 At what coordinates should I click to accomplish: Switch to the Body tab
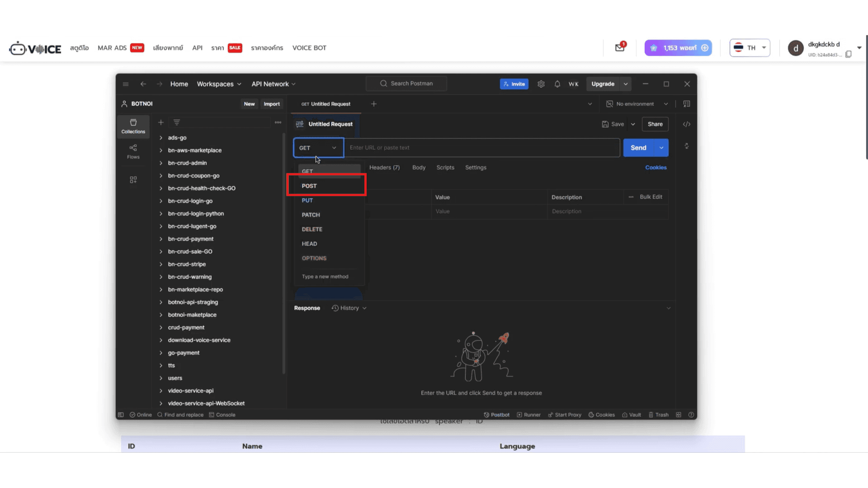419,168
